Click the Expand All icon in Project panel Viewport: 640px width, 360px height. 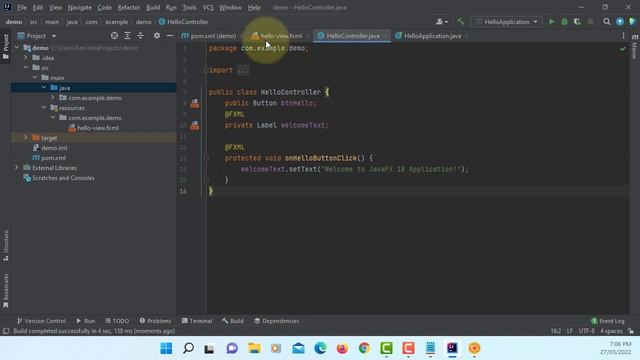click(127, 36)
